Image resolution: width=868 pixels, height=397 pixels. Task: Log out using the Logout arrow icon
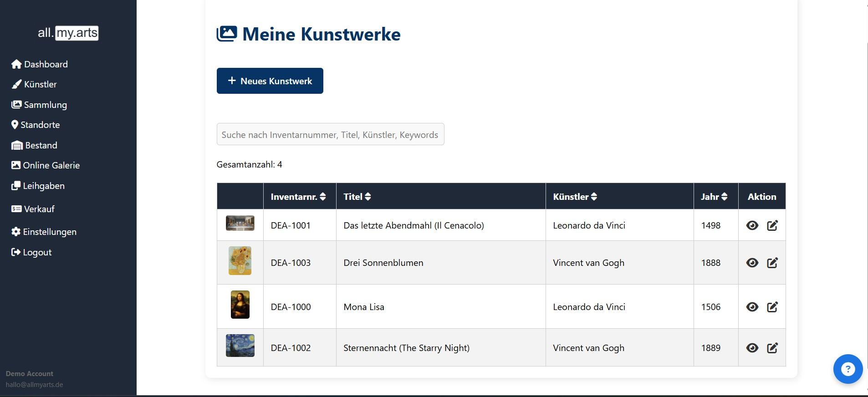(x=15, y=252)
